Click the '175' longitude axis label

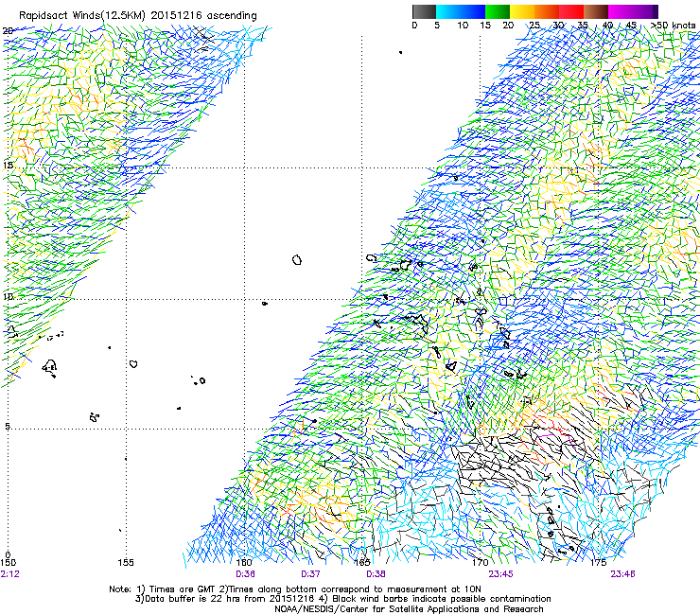pyautogui.click(x=598, y=563)
